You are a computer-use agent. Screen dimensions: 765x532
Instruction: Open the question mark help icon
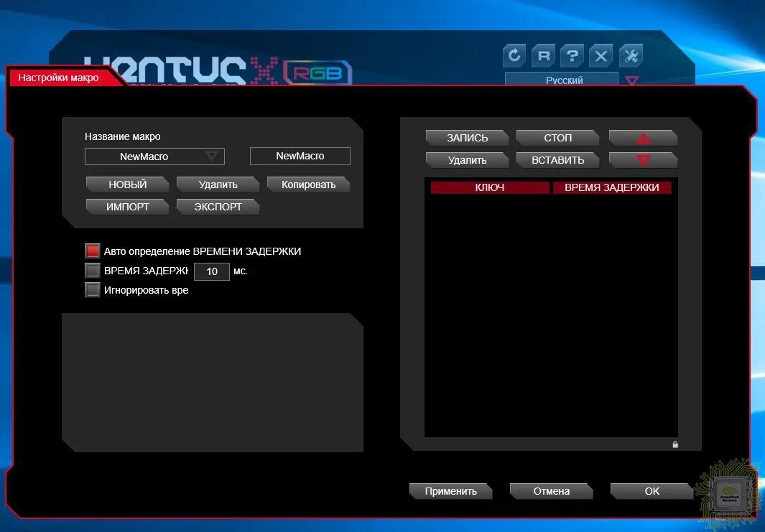click(572, 55)
